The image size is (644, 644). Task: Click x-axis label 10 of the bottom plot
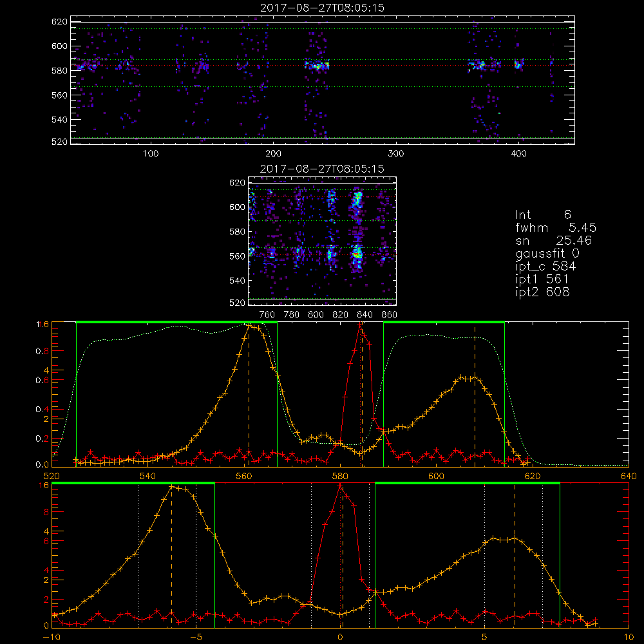[x=629, y=638]
